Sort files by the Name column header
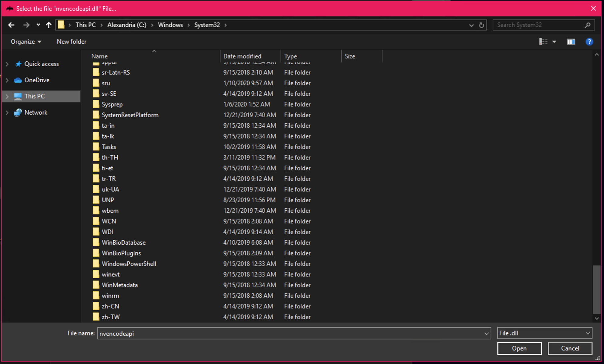 pyautogui.click(x=99, y=56)
